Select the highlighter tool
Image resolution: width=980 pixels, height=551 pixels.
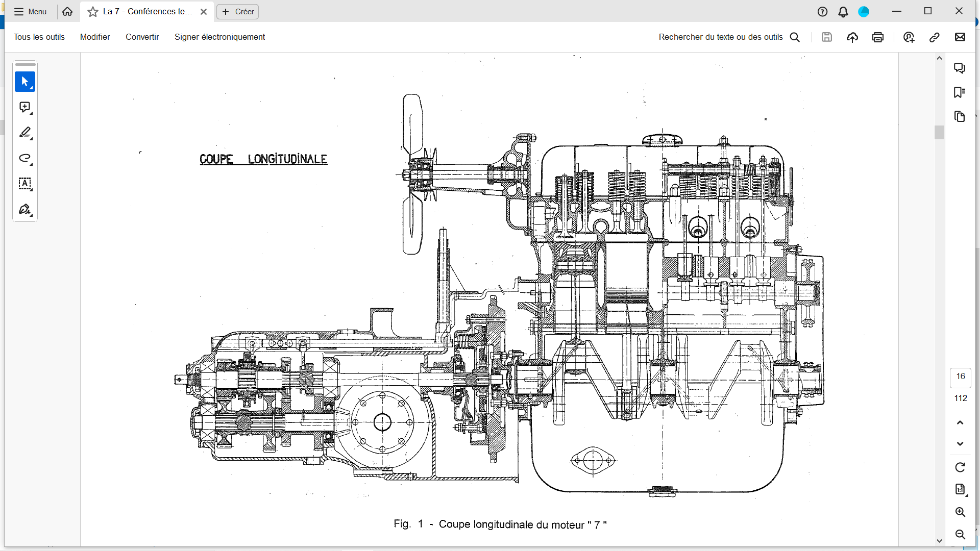click(25, 133)
